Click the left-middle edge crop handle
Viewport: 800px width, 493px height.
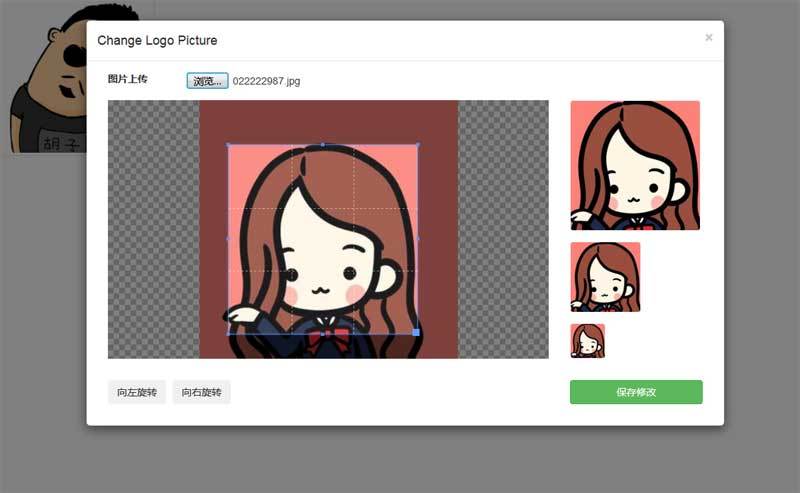click(229, 239)
